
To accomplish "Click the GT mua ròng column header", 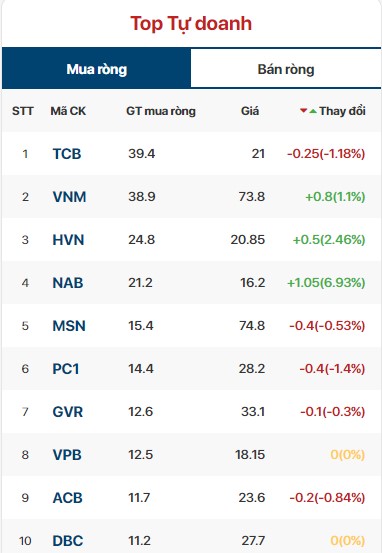I will (161, 111).
